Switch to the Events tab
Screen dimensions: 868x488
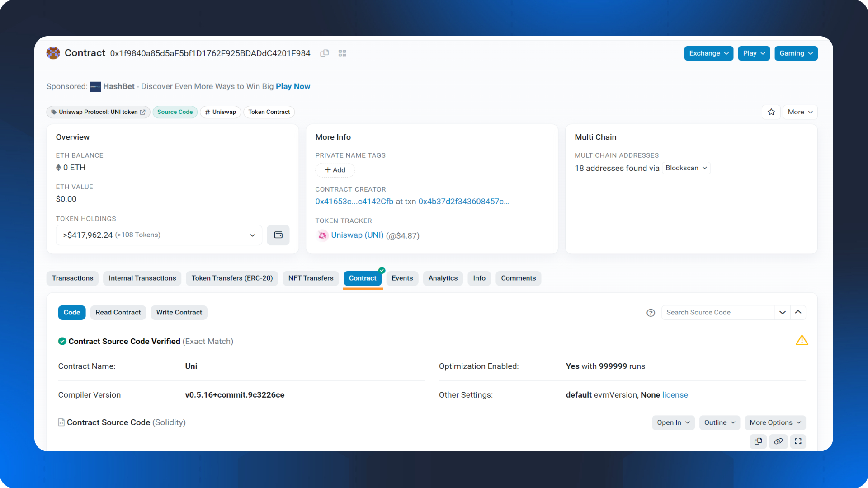[402, 278]
